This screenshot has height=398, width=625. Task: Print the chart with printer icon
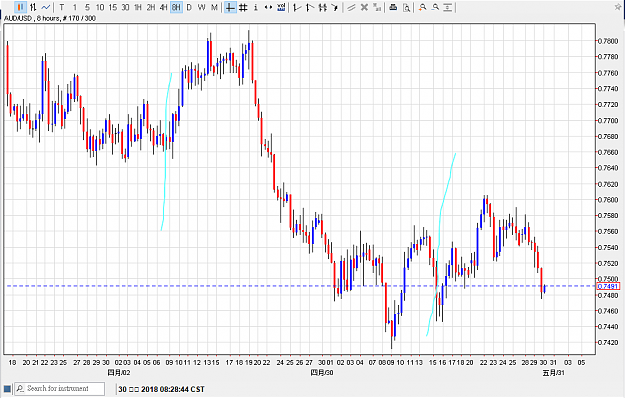(x=393, y=7)
